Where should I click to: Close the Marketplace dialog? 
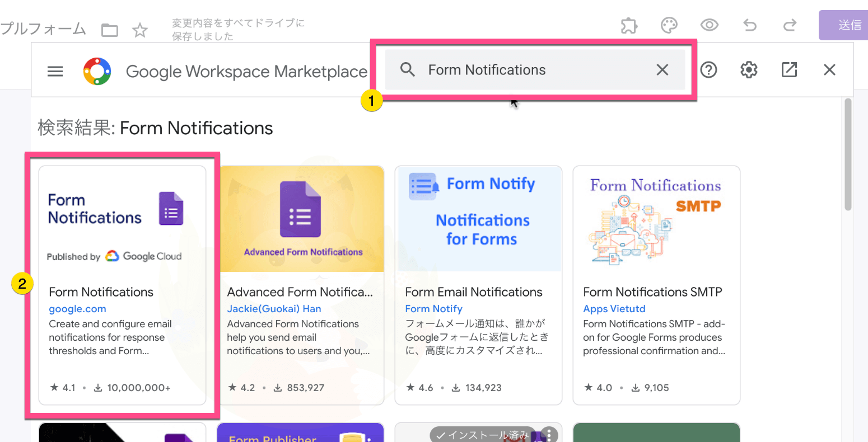point(829,70)
